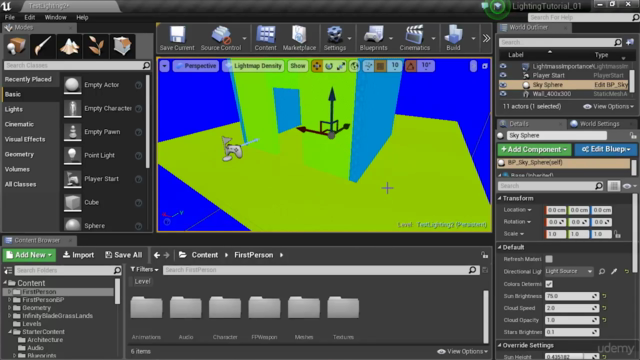Open the Content browser toolbar icon

[x=265, y=38]
